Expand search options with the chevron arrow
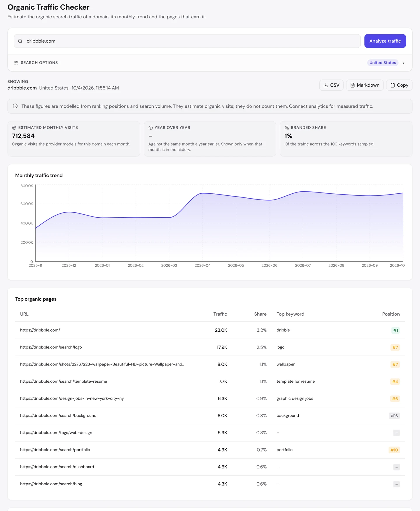The width and height of the screenshot is (420, 511). [x=403, y=63]
